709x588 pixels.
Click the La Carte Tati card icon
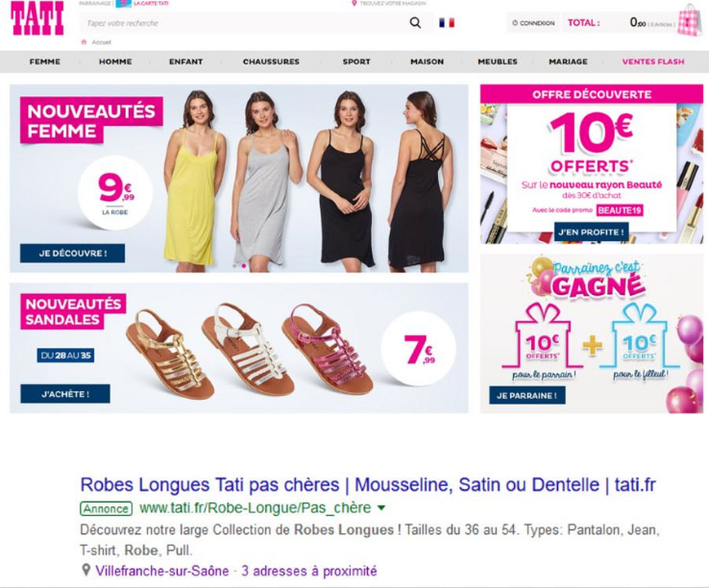coord(123,4)
